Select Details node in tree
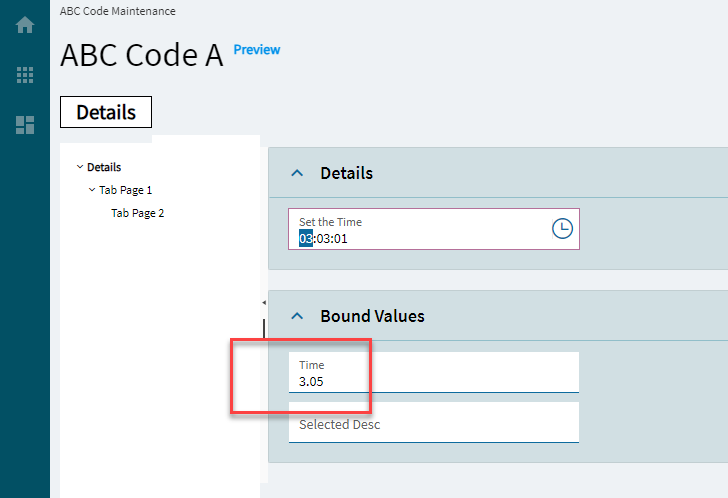The height and width of the screenshot is (498, 728). (104, 167)
